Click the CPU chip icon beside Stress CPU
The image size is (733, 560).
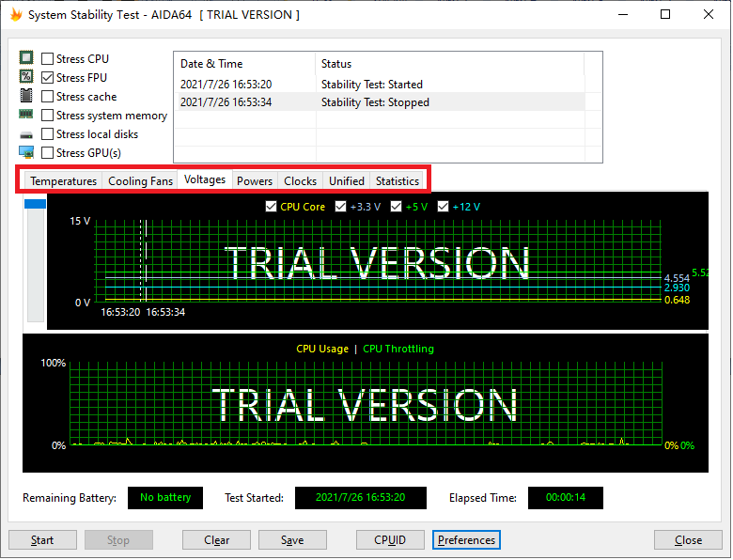coord(26,58)
